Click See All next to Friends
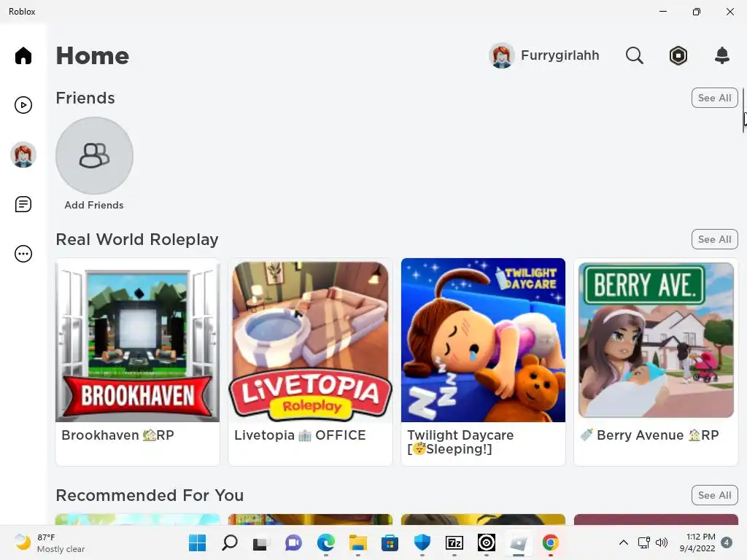This screenshot has width=747, height=560. 714,98
